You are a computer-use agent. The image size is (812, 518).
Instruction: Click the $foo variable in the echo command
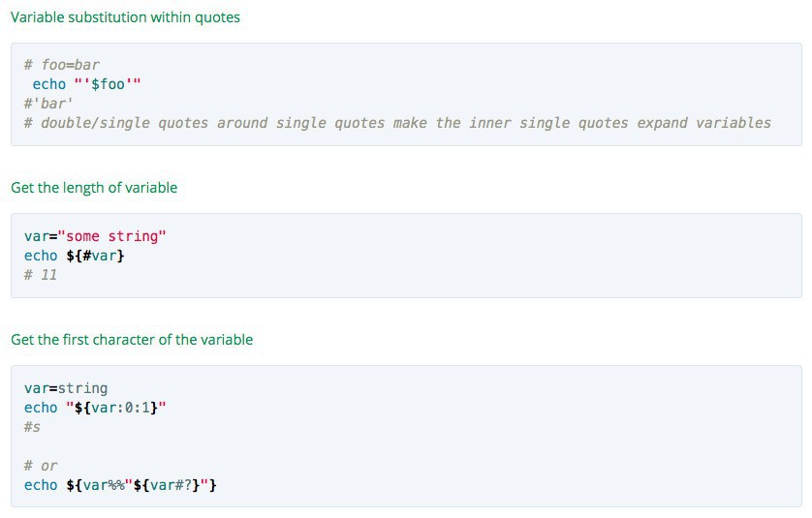click(109, 84)
